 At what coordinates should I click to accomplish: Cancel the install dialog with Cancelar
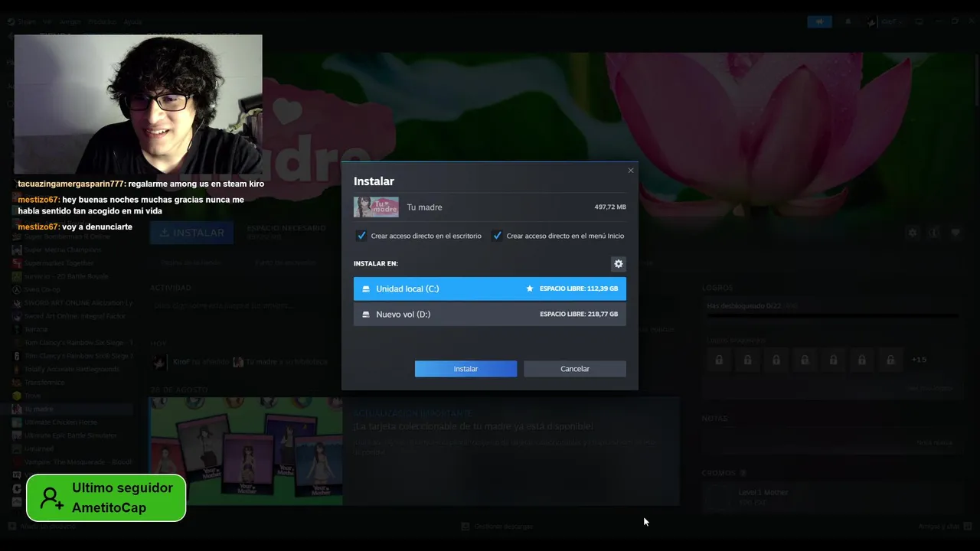tap(575, 369)
